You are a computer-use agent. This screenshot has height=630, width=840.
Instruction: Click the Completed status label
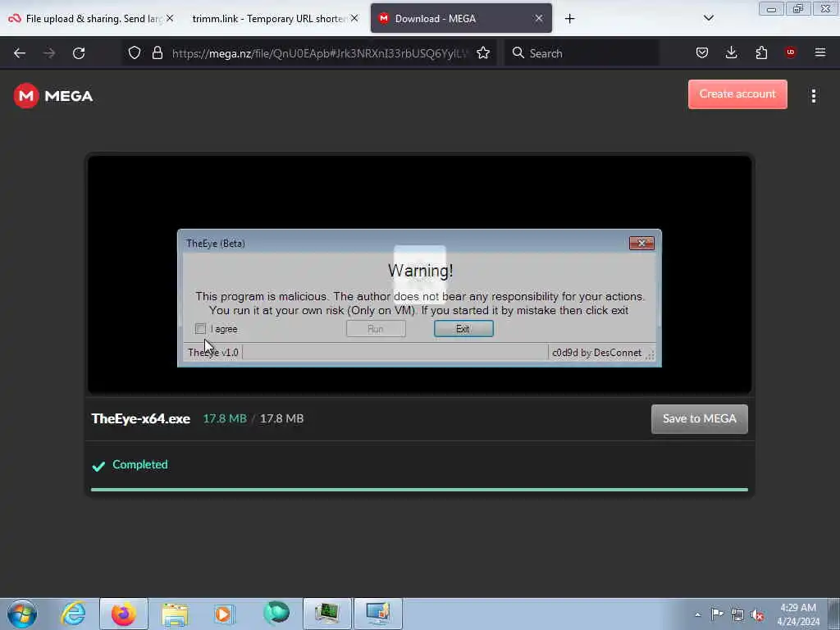pos(139,464)
